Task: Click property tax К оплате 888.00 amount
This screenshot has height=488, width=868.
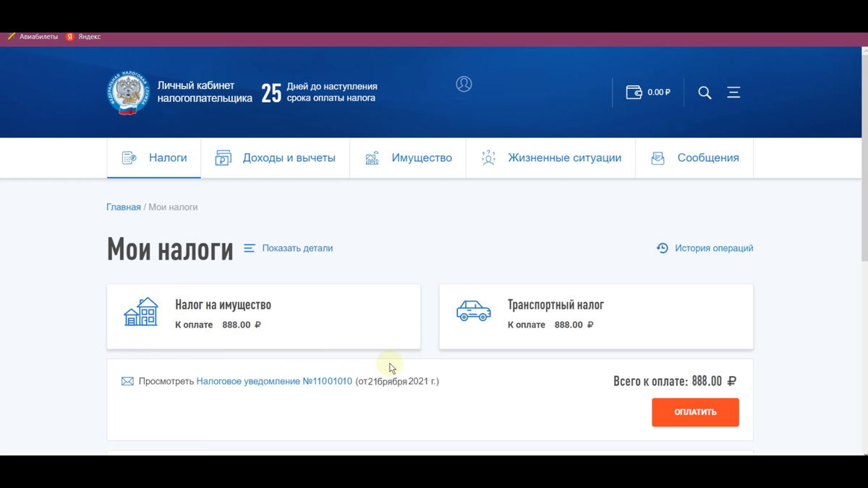Action: 218,325
